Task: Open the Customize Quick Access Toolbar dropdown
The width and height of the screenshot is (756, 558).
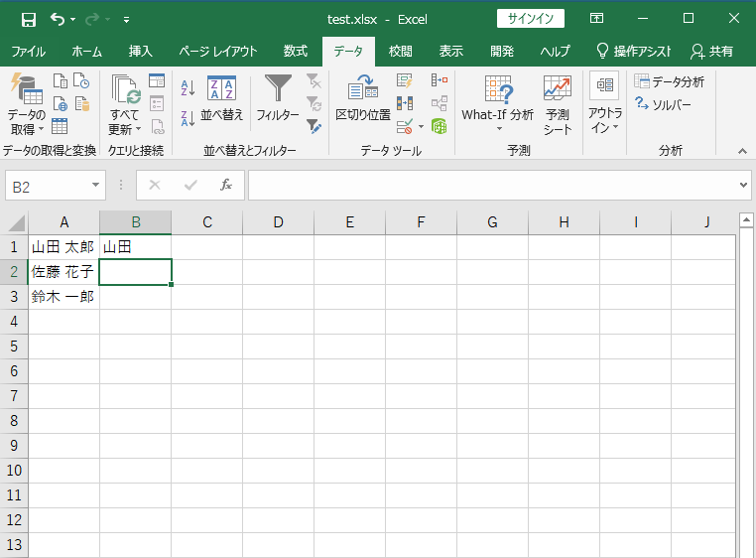Action: [126, 19]
